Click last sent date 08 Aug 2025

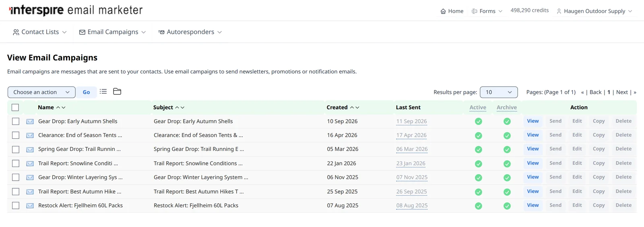pos(412,206)
